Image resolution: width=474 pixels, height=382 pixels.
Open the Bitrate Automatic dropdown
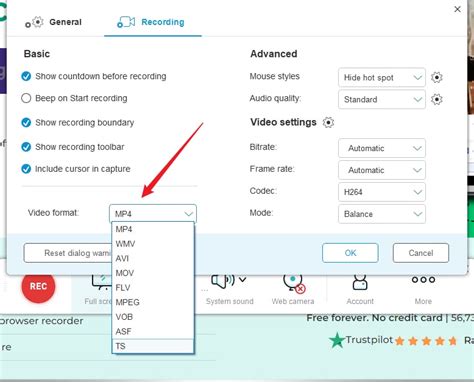382,148
